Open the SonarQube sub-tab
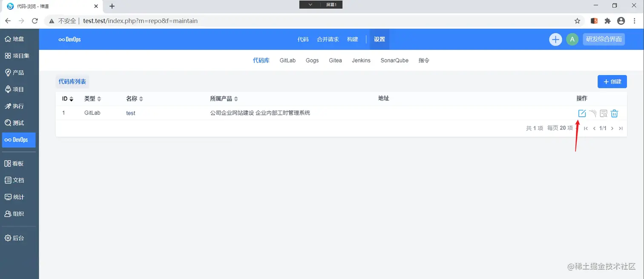This screenshot has height=279, width=644. point(394,60)
